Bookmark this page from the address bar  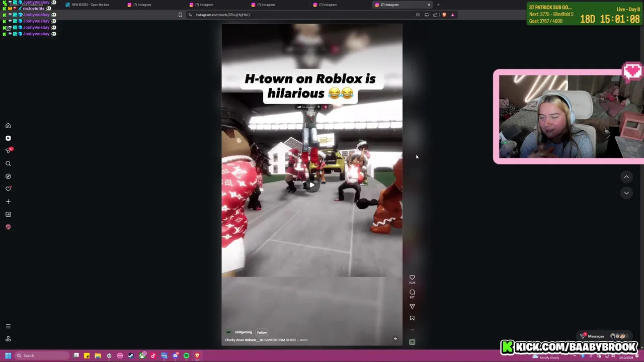click(180, 15)
